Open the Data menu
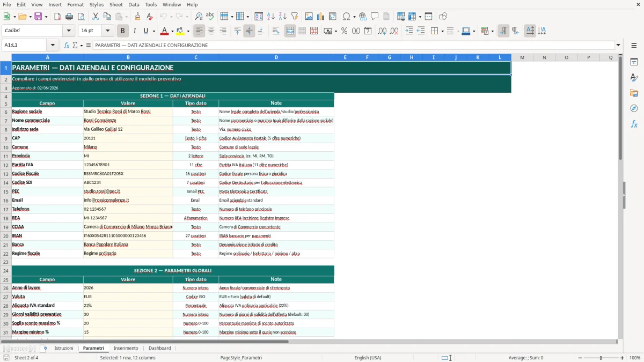 click(x=134, y=4)
